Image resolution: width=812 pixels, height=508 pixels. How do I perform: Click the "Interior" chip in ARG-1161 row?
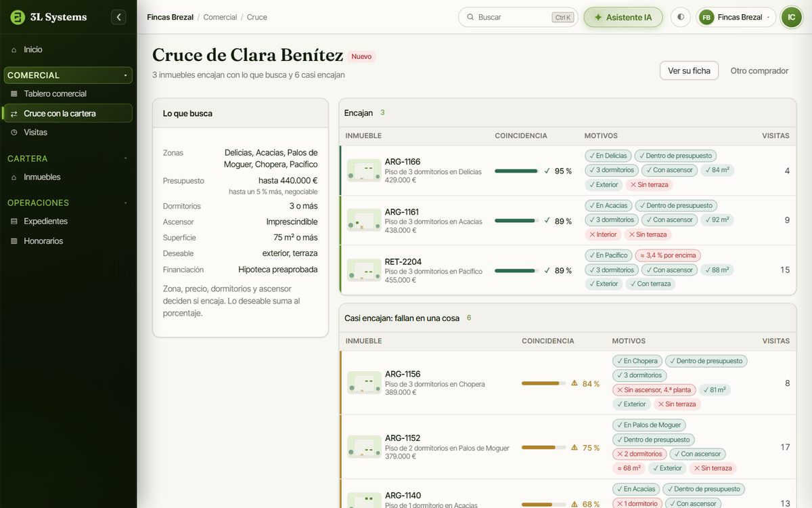pos(604,234)
